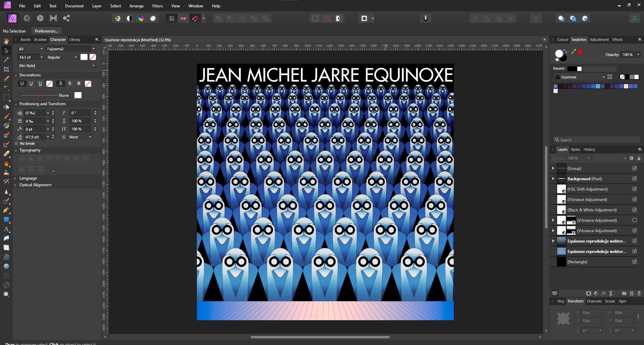Hide the (Rectangle) layer
The height and width of the screenshot is (345, 644).
click(635, 262)
